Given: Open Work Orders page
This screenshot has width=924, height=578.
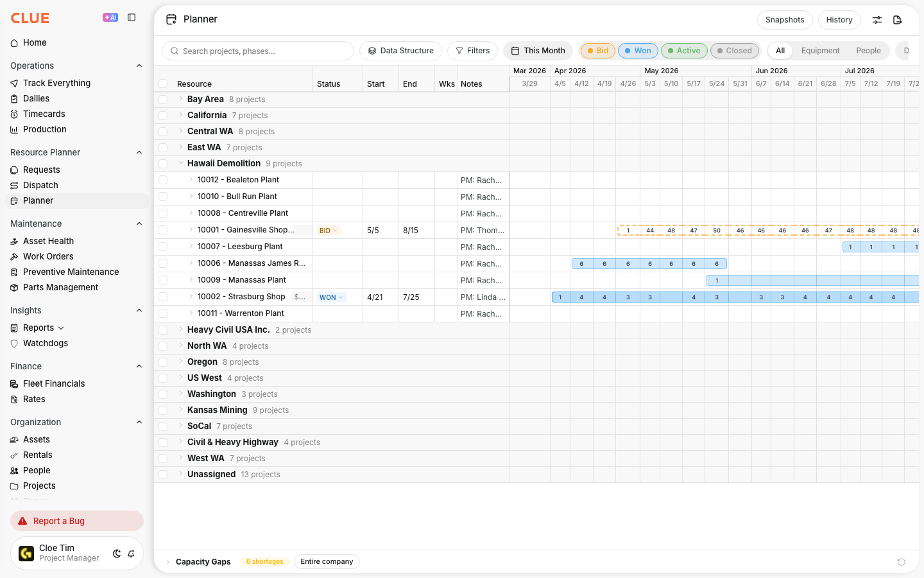Looking at the screenshot, I should tap(48, 256).
